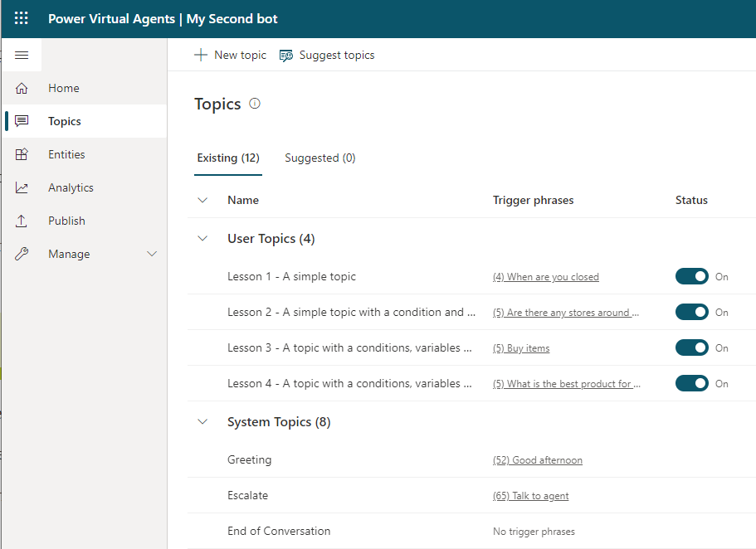Click the Entities icon in sidebar
The height and width of the screenshot is (549, 756).
(x=22, y=154)
